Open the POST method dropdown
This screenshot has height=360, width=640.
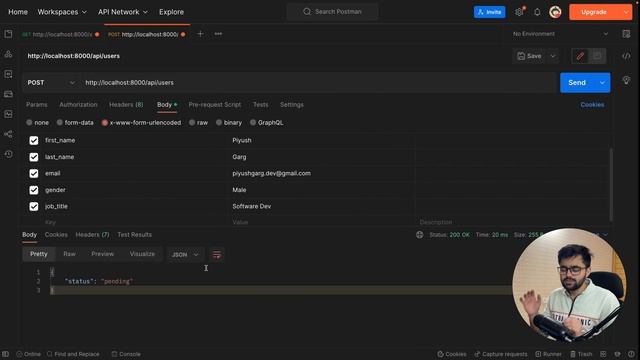point(51,82)
